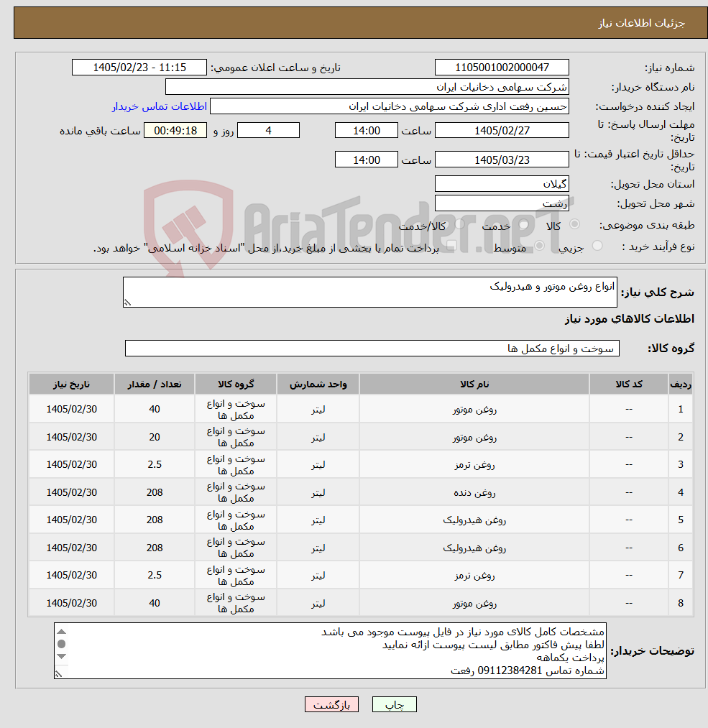Click the تاریخ نیاز column header
708x728 pixels.
(71, 384)
